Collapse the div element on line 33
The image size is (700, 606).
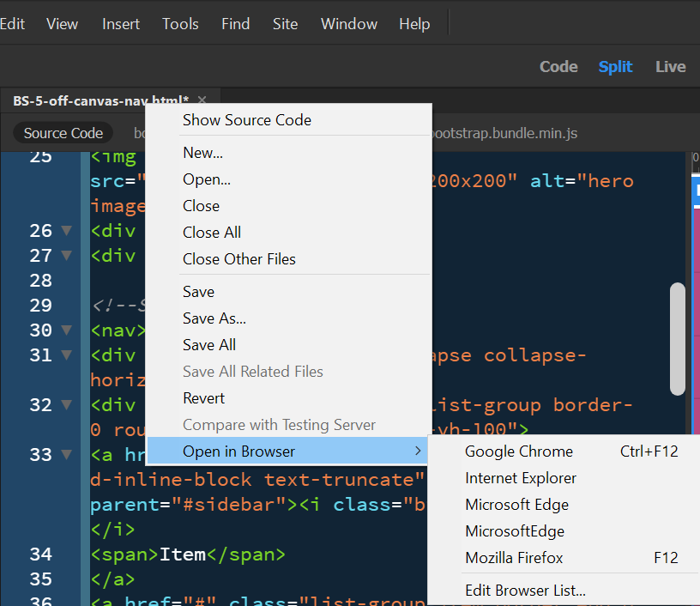pos(65,454)
